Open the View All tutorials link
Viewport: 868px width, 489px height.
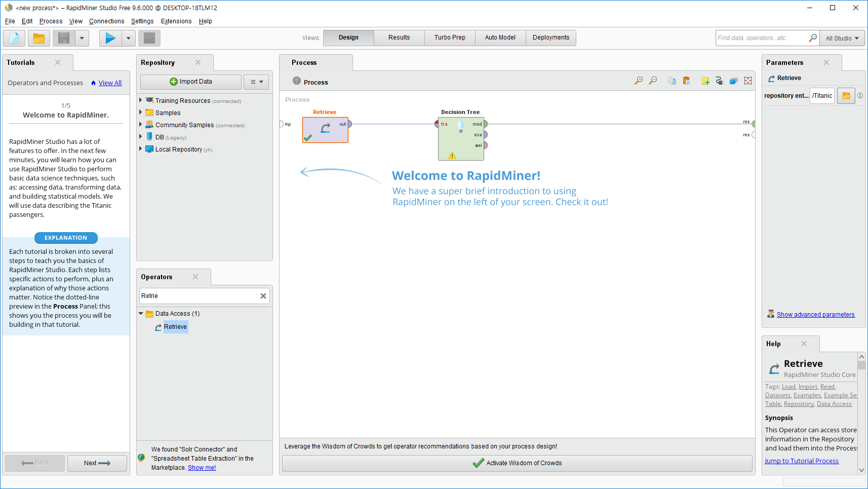tap(110, 83)
